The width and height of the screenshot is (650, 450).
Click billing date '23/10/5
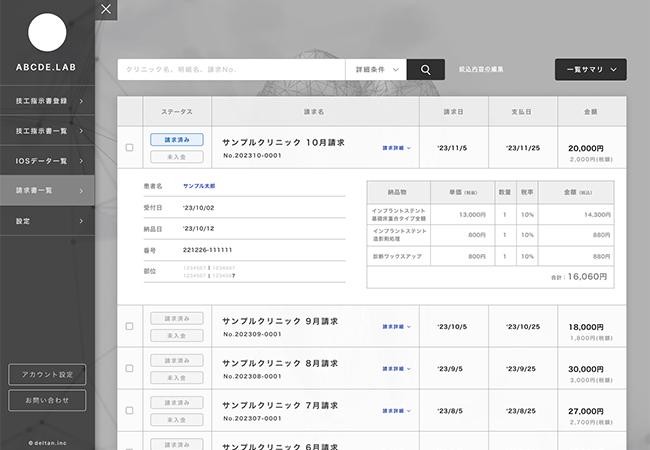click(x=452, y=327)
